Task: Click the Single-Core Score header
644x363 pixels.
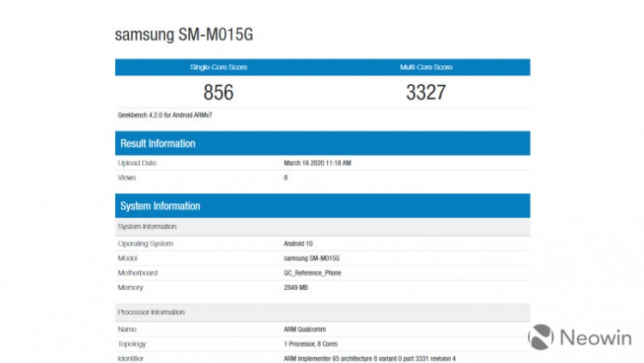Action: (x=218, y=67)
